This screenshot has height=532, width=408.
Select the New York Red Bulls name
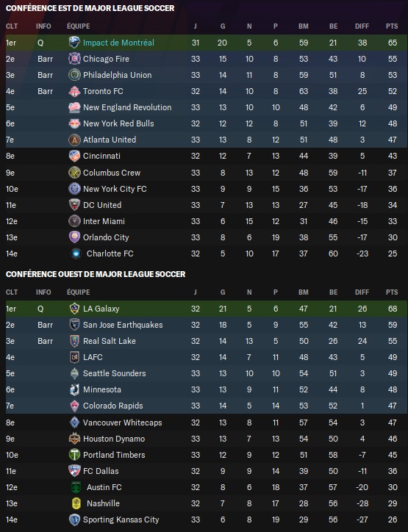118,123
